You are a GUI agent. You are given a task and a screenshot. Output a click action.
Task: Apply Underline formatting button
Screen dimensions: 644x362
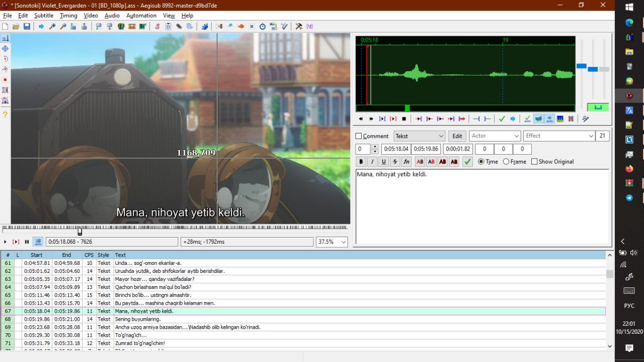point(383,162)
